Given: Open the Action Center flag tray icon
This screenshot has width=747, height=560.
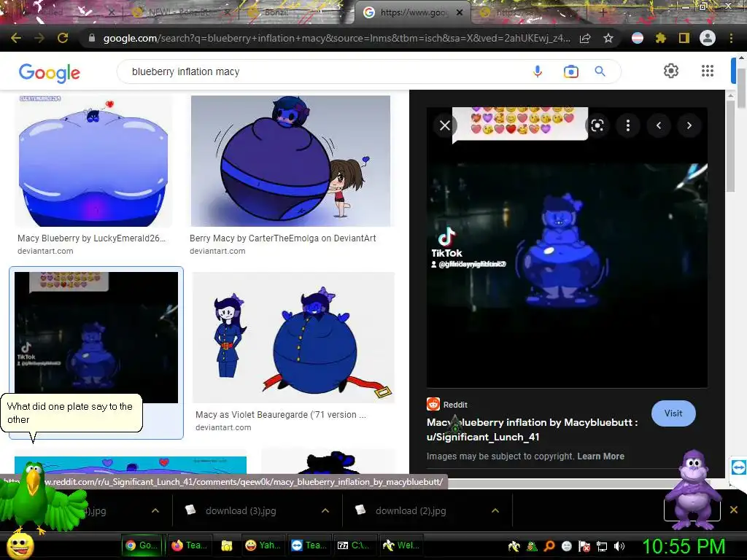Looking at the screenshot, I should click(584, 546).
